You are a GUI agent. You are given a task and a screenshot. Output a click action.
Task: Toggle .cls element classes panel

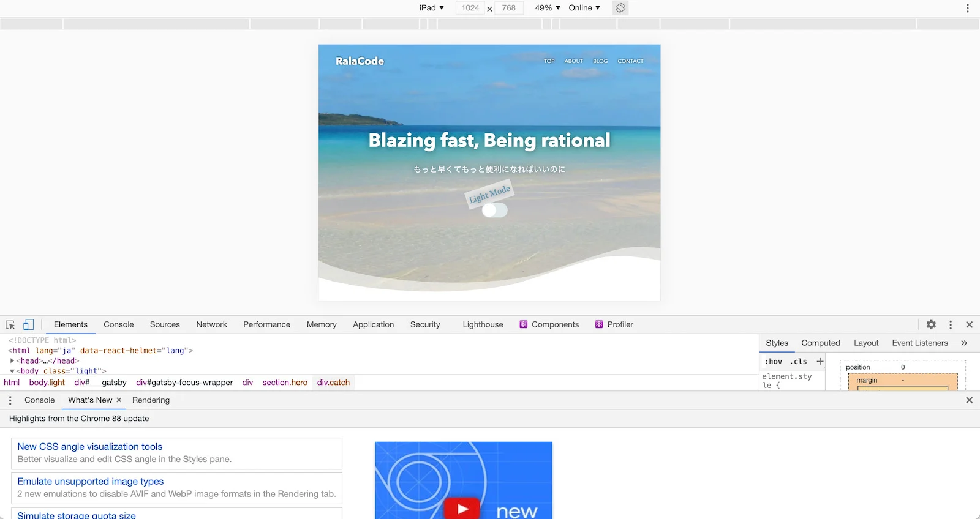[798, 362]
